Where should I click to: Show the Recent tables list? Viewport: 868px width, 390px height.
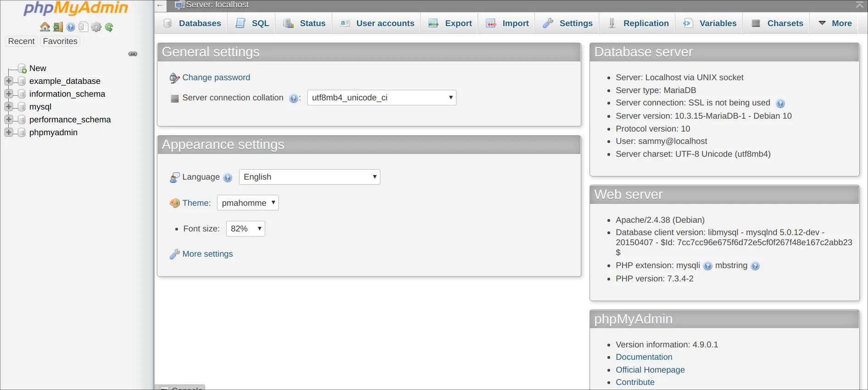click(x=21, y=41)
